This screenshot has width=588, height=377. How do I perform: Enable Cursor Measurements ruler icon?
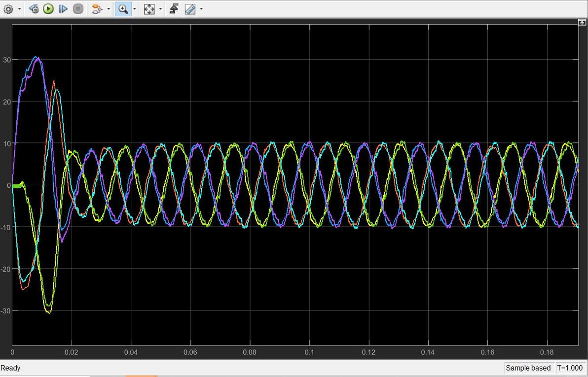pyautogui.click(x=190, y=9)
